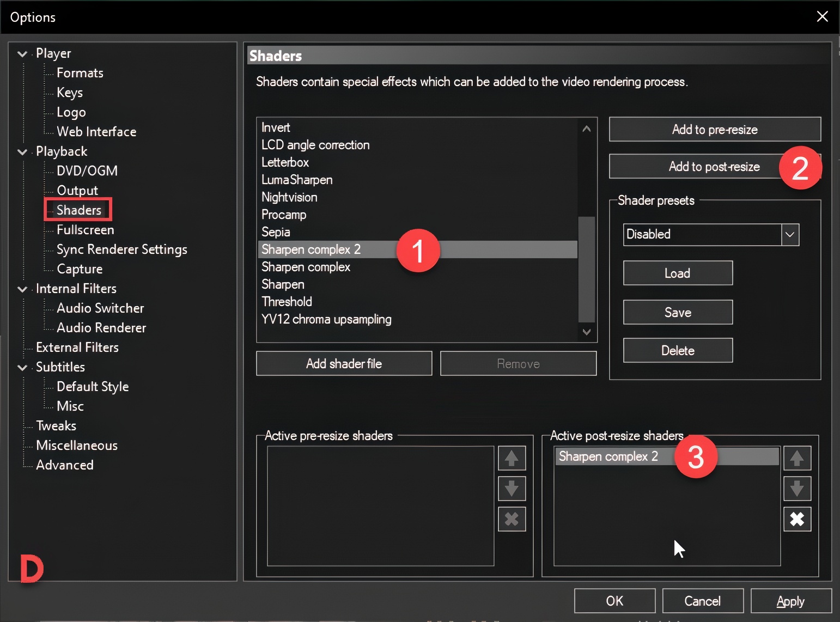This screenshot has height=622, width=840.
Task: Open Logo settings page
Action: (x=71, y=112)
